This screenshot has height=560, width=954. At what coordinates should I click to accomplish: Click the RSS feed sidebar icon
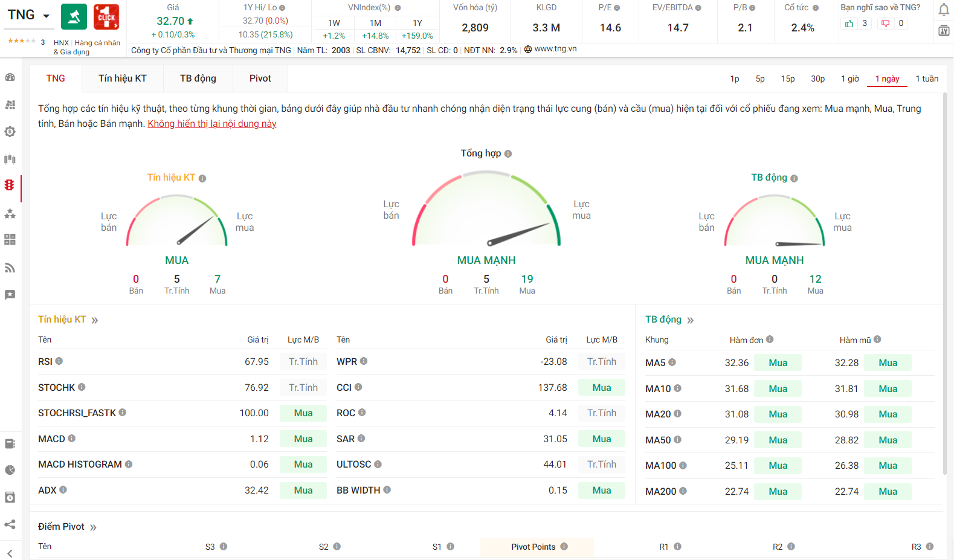[10, 268]
